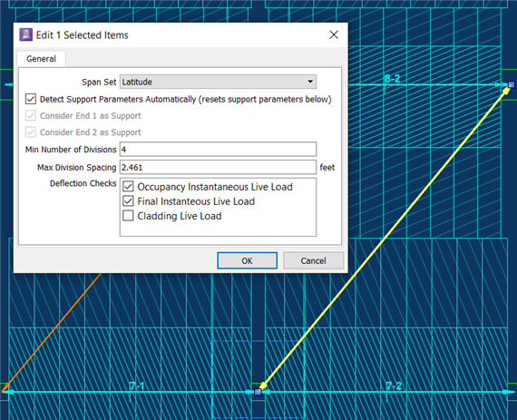Uncheck Occupancy Instantaneous Live Load
This screenshot has height=420, width=517.
point(128,187)
